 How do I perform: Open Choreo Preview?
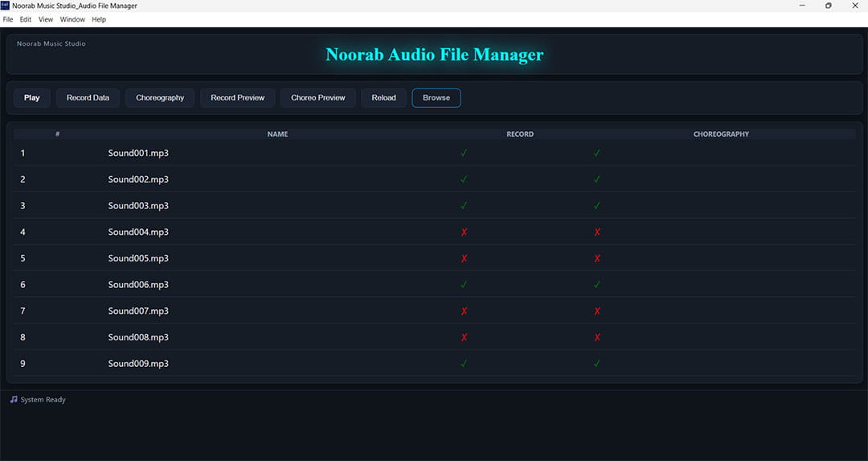point(317,97)
